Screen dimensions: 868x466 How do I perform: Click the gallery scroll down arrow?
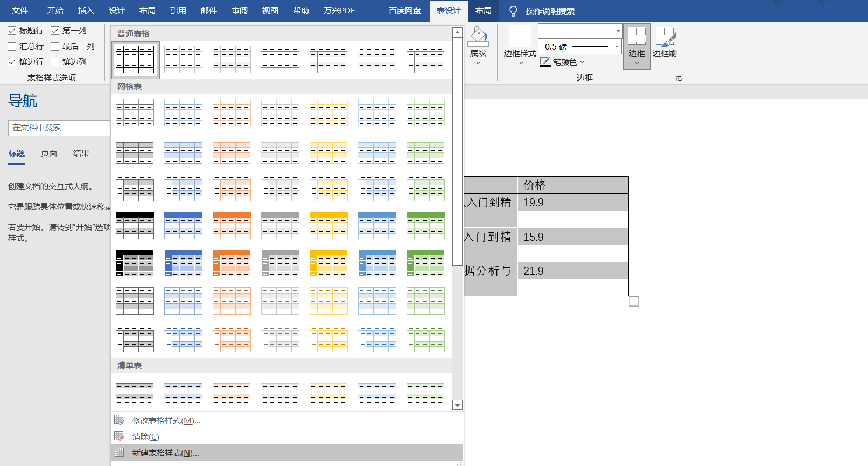(457, 405)
